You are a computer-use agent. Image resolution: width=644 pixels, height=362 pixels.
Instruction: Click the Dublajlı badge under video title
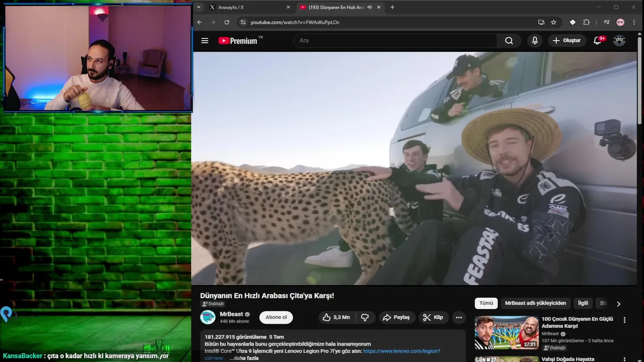point(212,304)
